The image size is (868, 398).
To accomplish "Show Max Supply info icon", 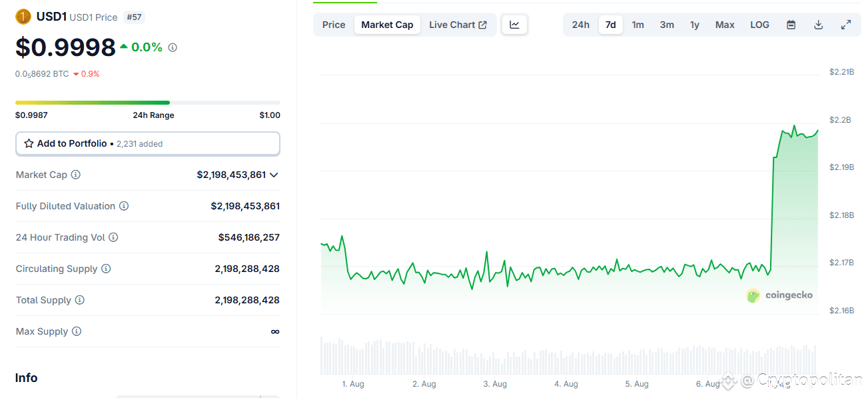I will pyautogui.click(x=77, y=331).
